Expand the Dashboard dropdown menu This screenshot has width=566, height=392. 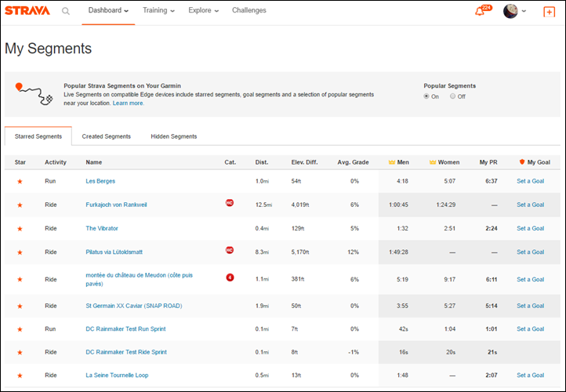(109, 11)
